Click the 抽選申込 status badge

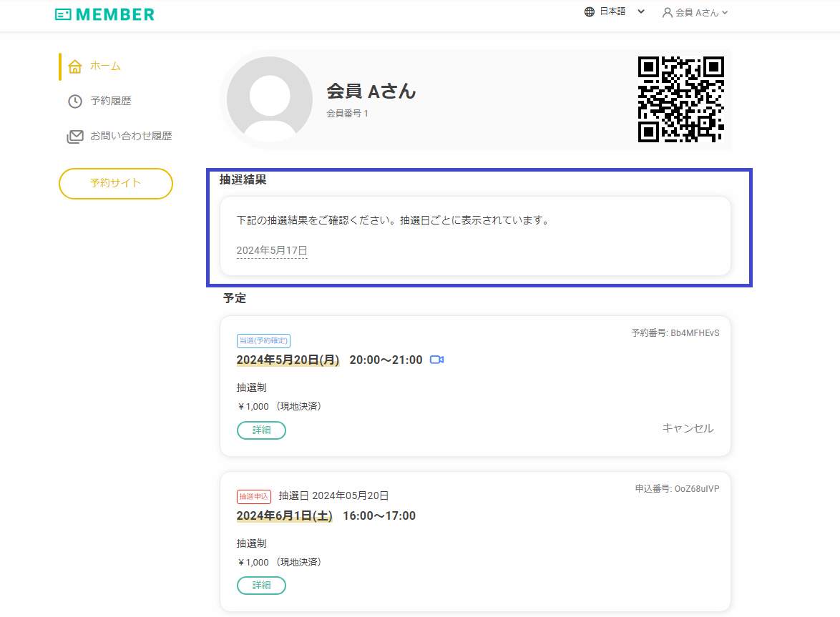click(254, 497)
